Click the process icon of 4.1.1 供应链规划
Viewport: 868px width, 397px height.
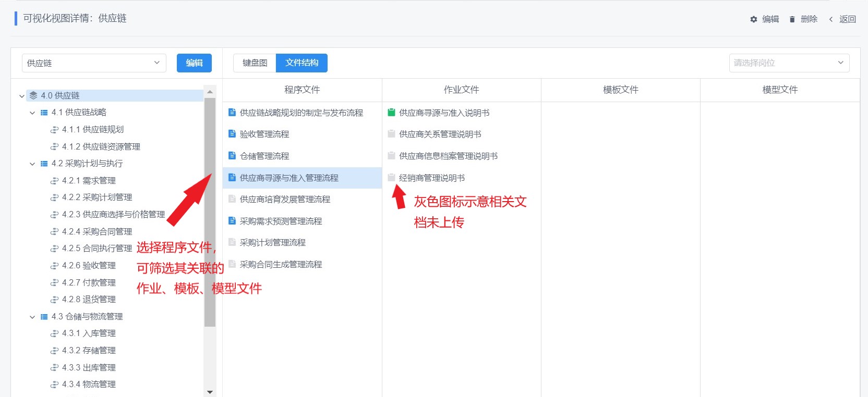coord(54,130)
